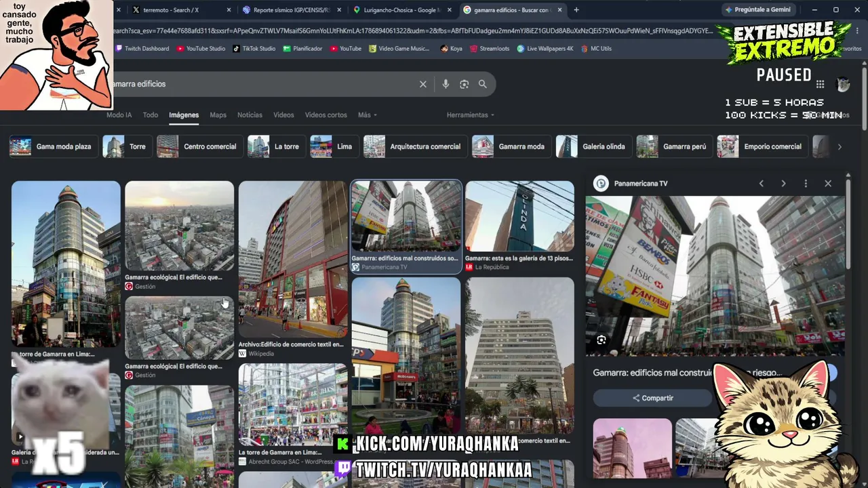Show next image in preview panel
This screenshot has height=488, width=868.
click(x=783, y=184)
